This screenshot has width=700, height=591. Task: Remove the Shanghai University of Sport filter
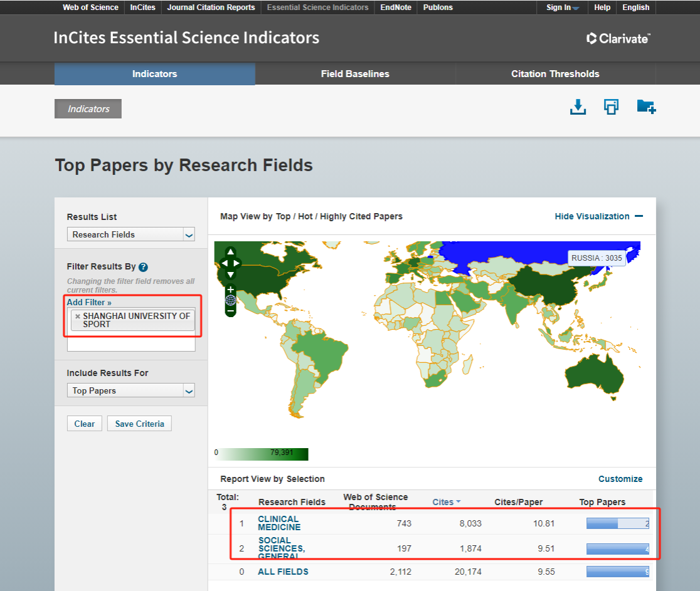point(77,316)
